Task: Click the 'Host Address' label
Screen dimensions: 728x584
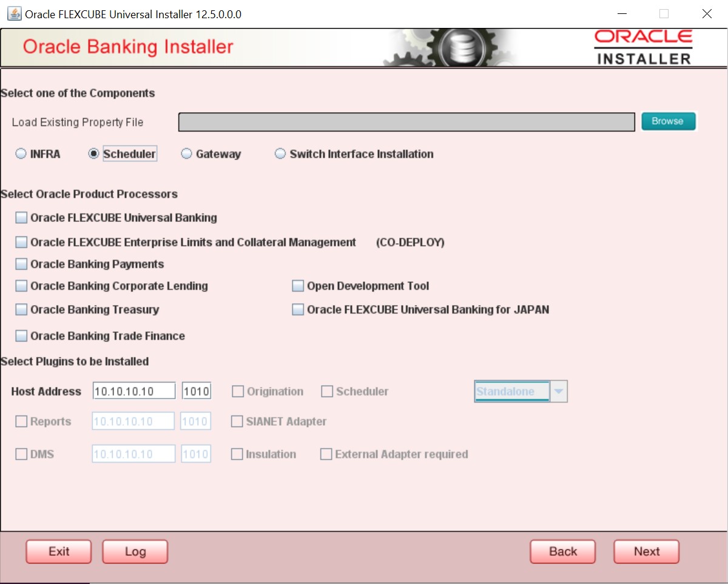Action: pyautogui.click(x=46, y=391)
